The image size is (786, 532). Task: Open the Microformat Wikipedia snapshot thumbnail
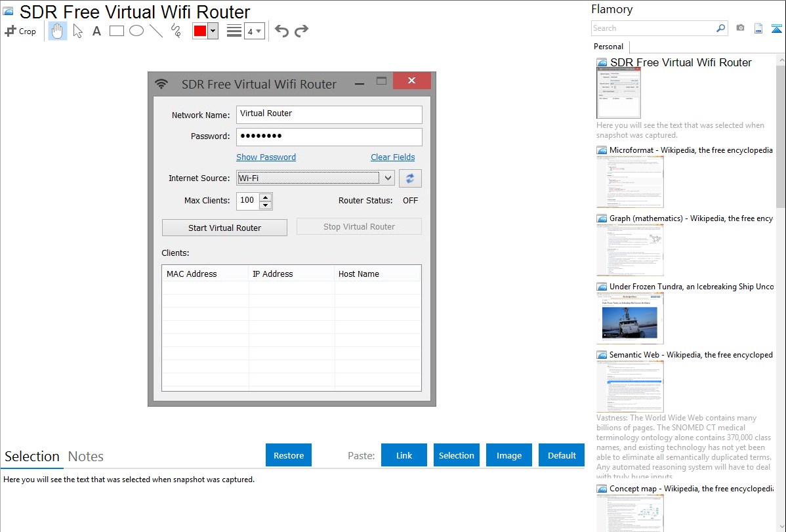click(630, 182)
